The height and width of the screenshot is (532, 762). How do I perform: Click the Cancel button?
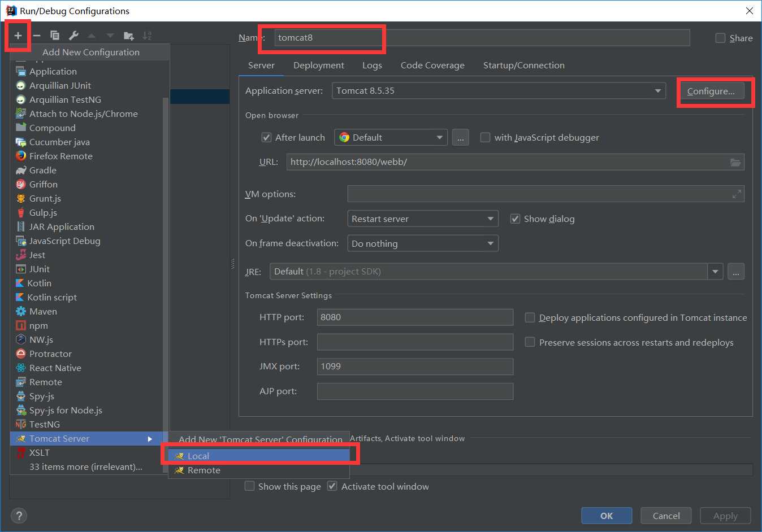tap(666, 516)
